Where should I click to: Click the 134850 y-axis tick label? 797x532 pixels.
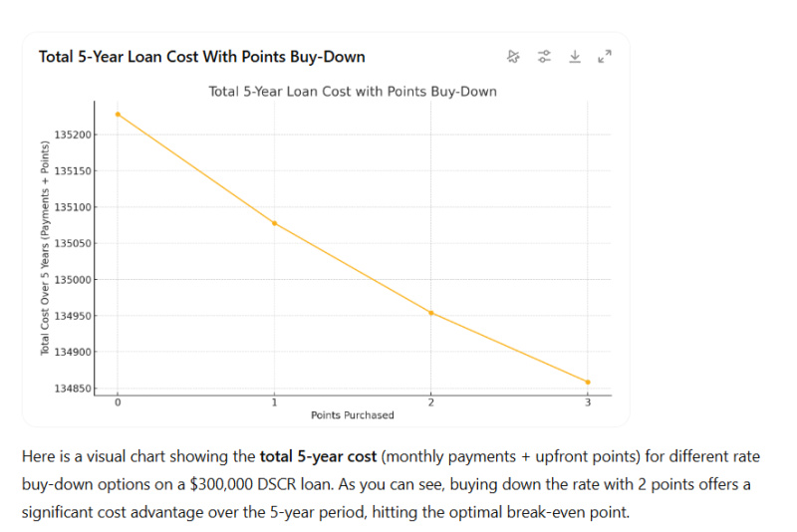(x=73, y=388)
